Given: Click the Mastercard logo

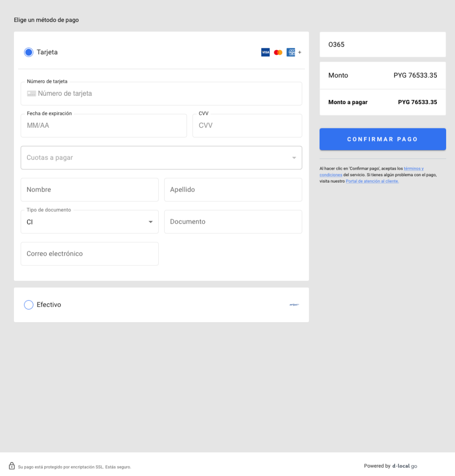Looking at the screenshot, I should click(278, 53).
